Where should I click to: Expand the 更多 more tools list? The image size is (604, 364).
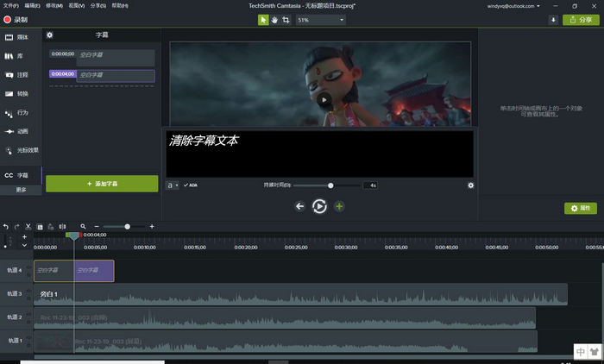click(21, 190)
